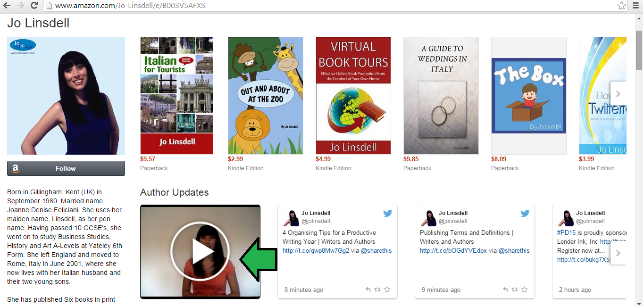This screenshot has height=306, width=644.
Task: Click the #PD15 hashtag link
Action: pos(566,233)
